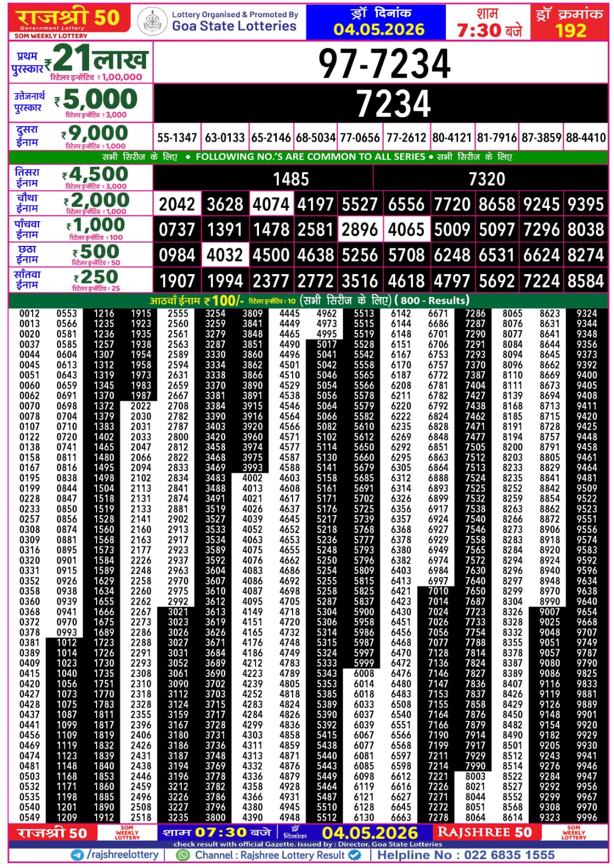Click the WhatsApp icon beside Channel text
The image size is (614, 868).
183,855
